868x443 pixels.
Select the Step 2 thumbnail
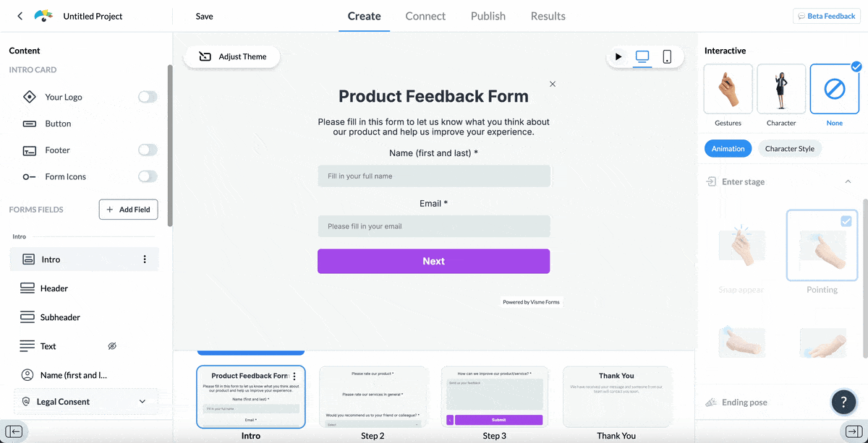(x=373, y=397)
